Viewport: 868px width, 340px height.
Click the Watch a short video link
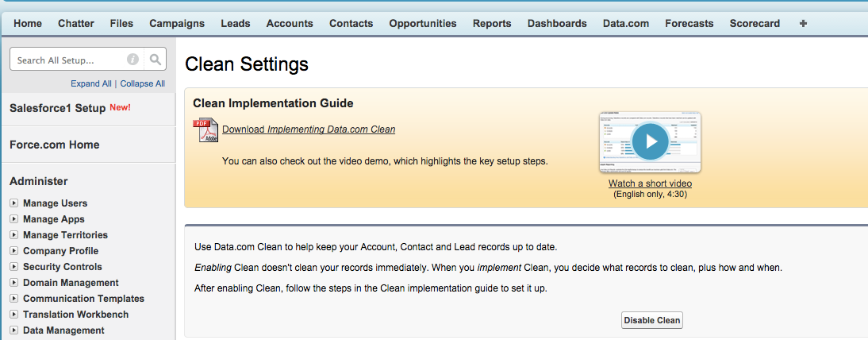(650, 184)
